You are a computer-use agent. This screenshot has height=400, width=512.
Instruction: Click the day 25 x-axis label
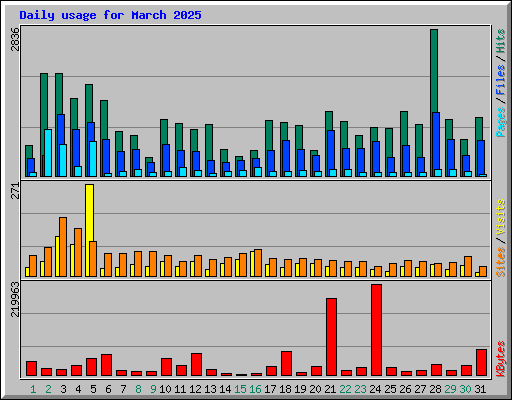pyautogui.click(x=390, y=389)
